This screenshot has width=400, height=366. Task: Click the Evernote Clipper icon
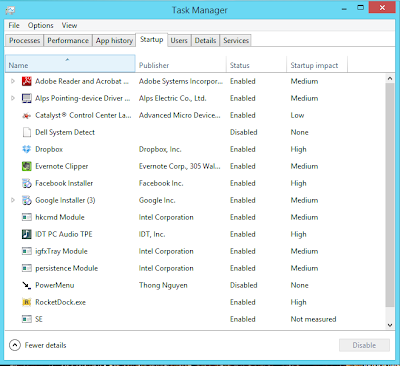pyautogui.click(x=26, y=166)
